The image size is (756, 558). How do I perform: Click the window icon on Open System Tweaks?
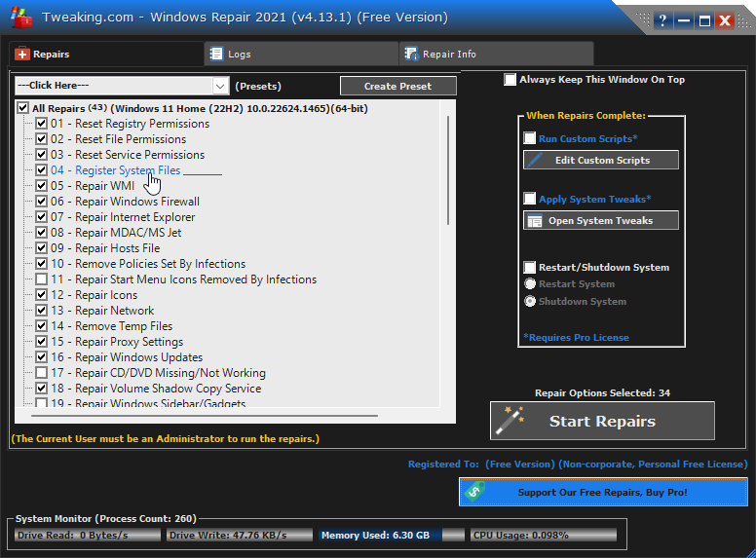[x=534, y=221]
